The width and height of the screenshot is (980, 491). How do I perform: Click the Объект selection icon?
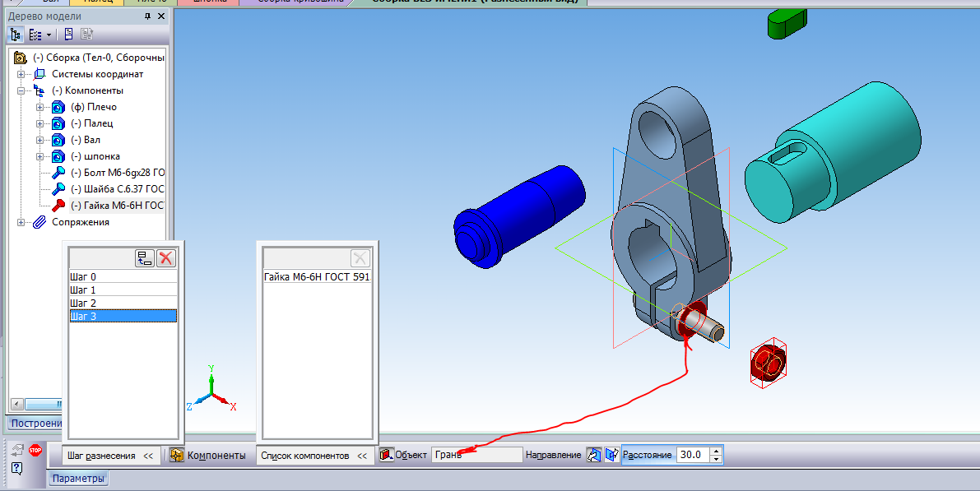click(x=386, y=455)
